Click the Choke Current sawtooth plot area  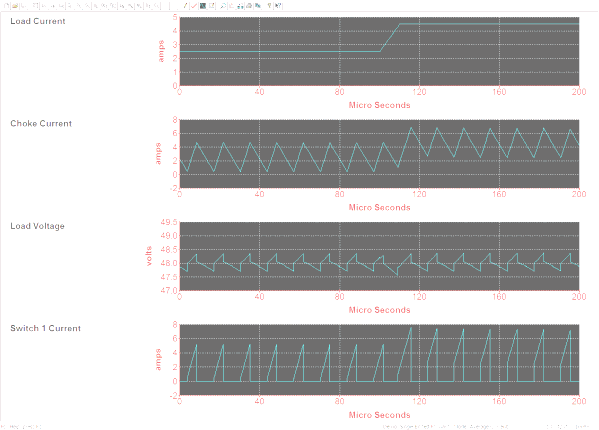(379, 154)
